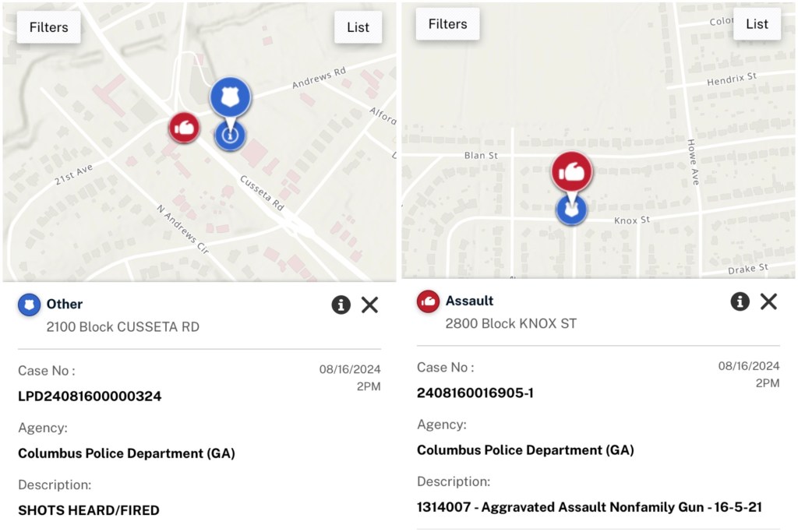The width and height of the screenshot is (798, 532).
Task: Switch to List view on Knox St map
Action: pos(757,24)
